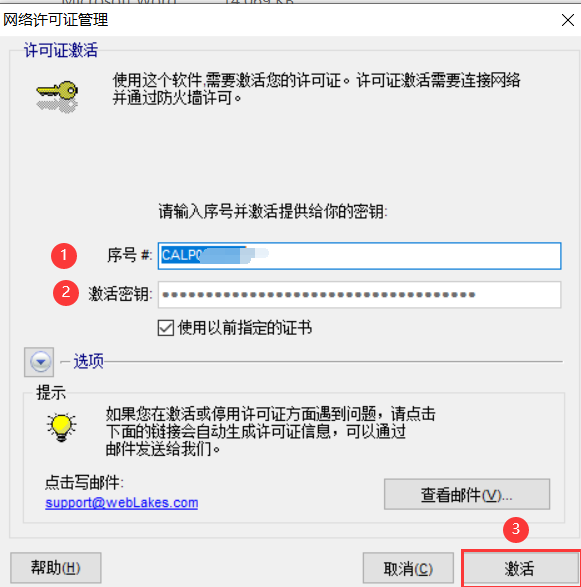This screenshot has height=587, width=581.
Task: Click the 许可证激活 group heading
Action: coord(61,50)
